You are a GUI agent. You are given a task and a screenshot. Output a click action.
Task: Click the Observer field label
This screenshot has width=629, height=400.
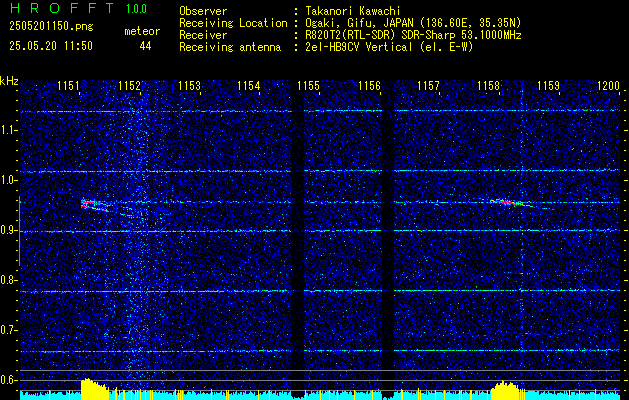[203, 11]
